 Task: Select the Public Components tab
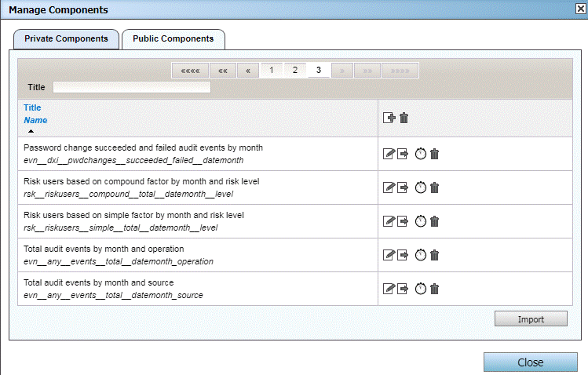pyautogui.click(x=173, y=38)
